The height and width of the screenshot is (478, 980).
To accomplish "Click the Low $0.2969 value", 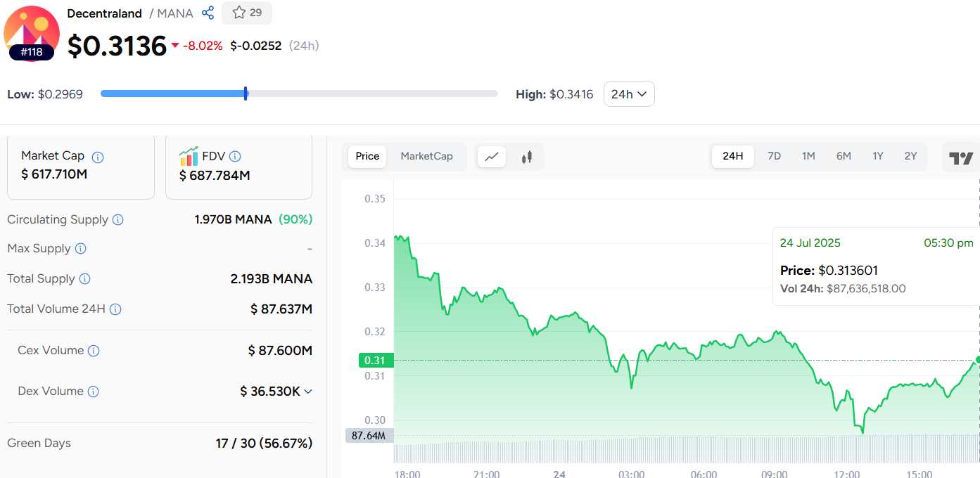I will point(61,94).
